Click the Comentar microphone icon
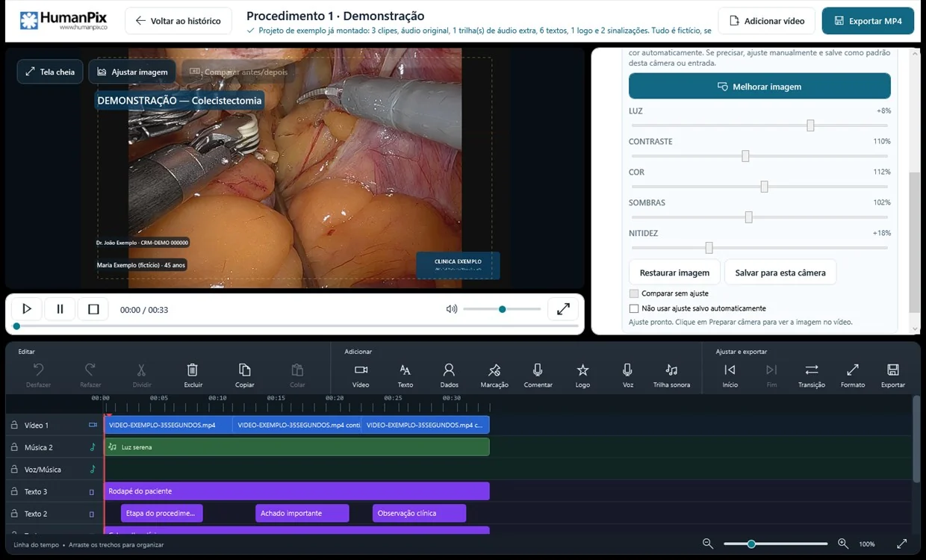Image resolution: width=926 pixels, height=560 pixels. pyautogui.click(x=538, y=370)
